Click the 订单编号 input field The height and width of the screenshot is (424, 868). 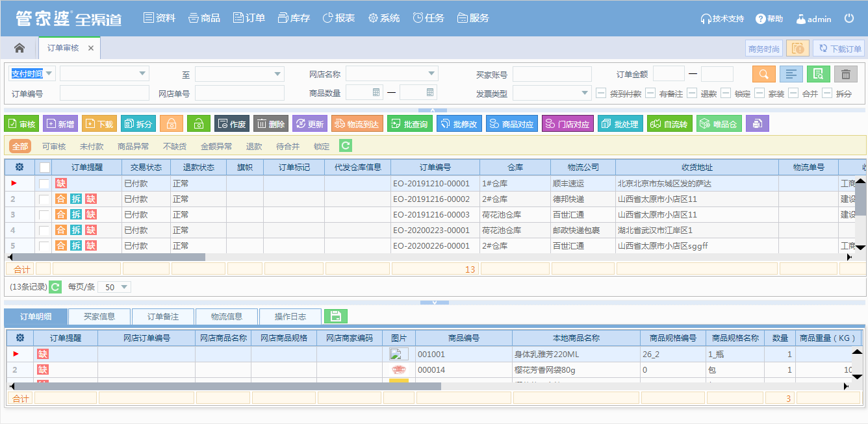[x=104, y=93]
